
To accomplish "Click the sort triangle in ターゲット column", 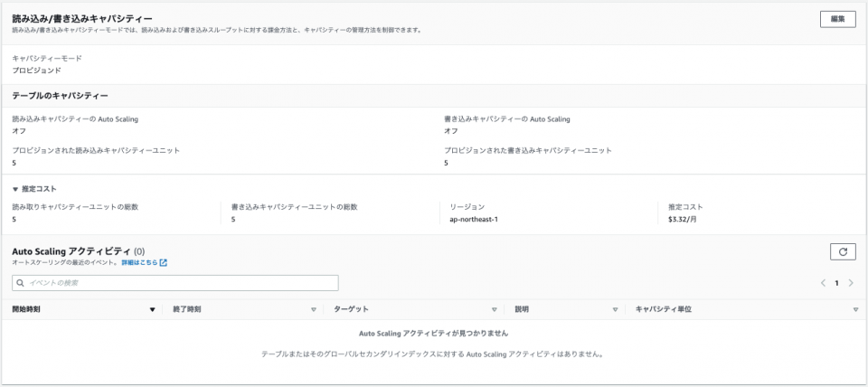I will point(494,309).
